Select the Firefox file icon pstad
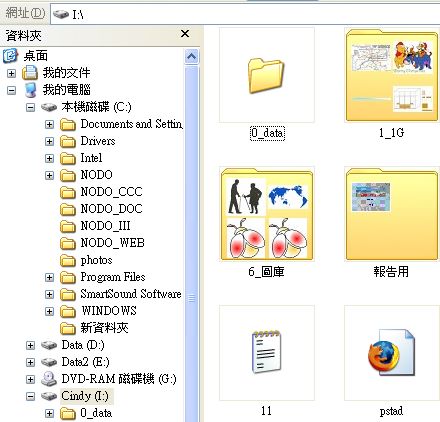The width and height of the screenshot is (440, 422). tap(392, 353)
